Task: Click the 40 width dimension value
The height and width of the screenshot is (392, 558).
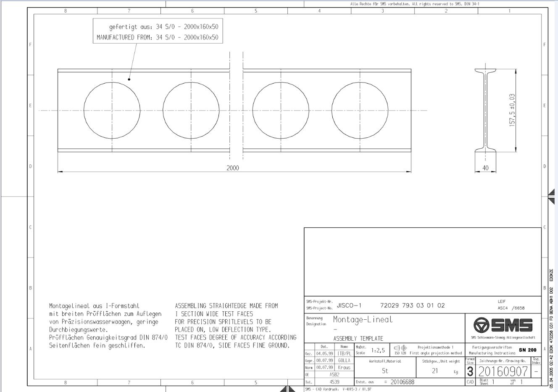Action: click(x=485, y=168)
